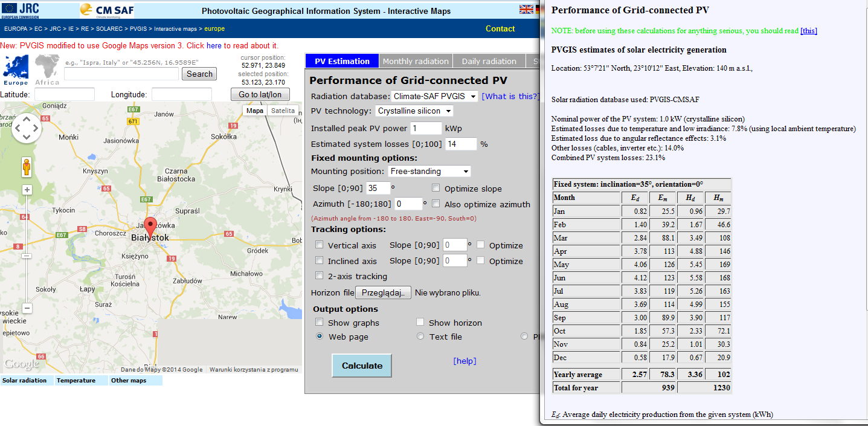Image resolution: width=868 pixels, height=426 pixels.
Task: Zoom out the map with minus button
Action: (27, 308)
